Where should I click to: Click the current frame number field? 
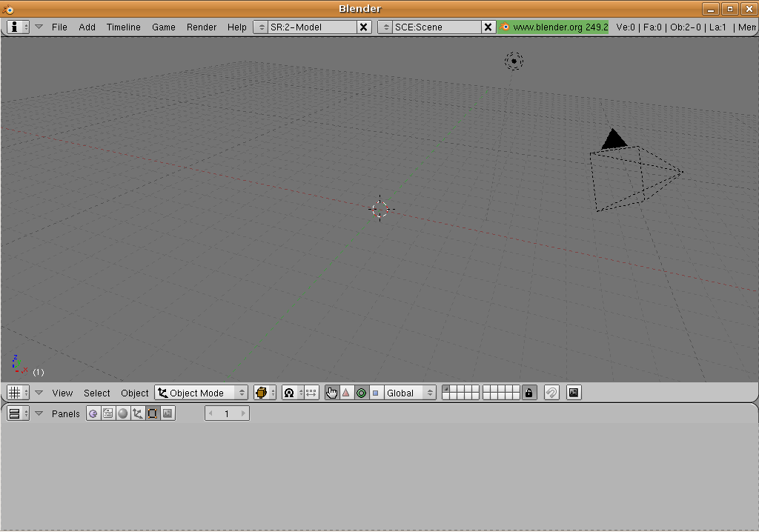227,414
